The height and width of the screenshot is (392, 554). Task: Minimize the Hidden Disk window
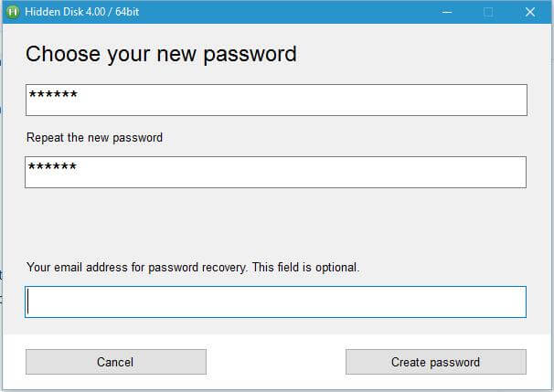click(447, 12)
